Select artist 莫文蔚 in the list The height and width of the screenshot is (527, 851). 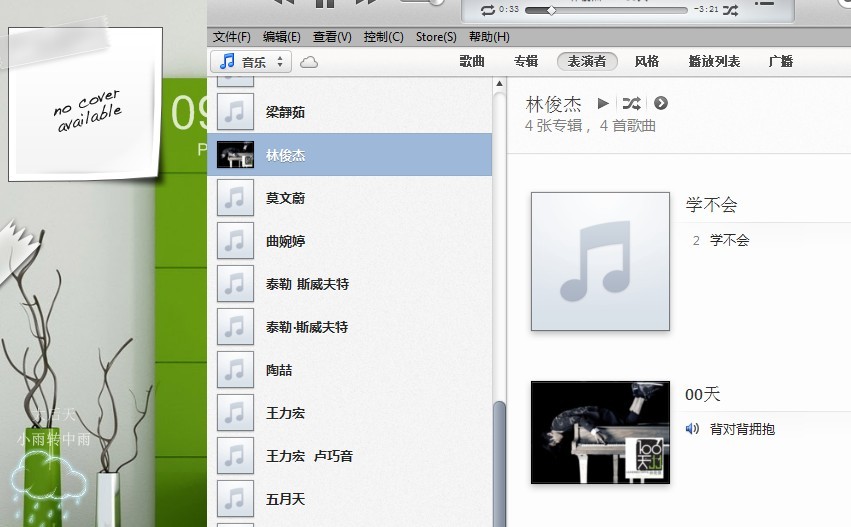tap(350, 198)
